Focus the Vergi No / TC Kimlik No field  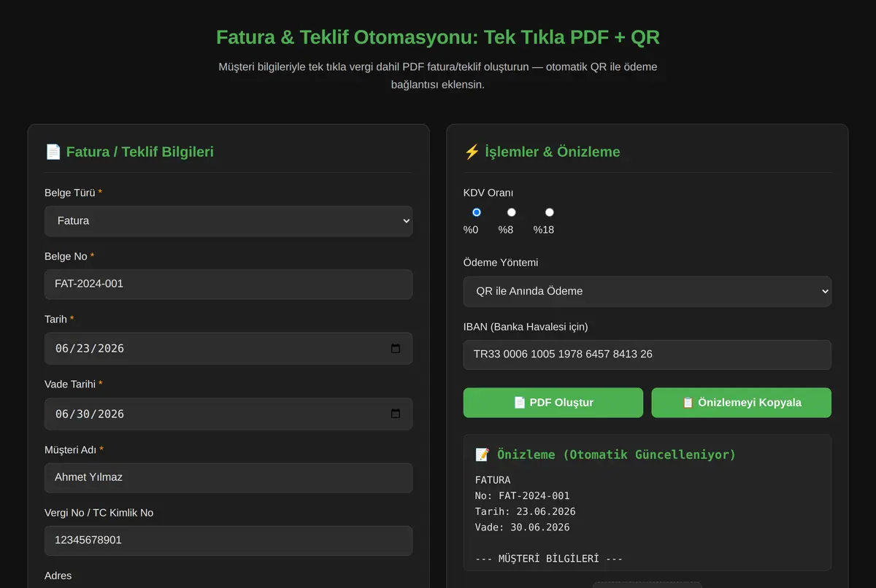[228, 541]
